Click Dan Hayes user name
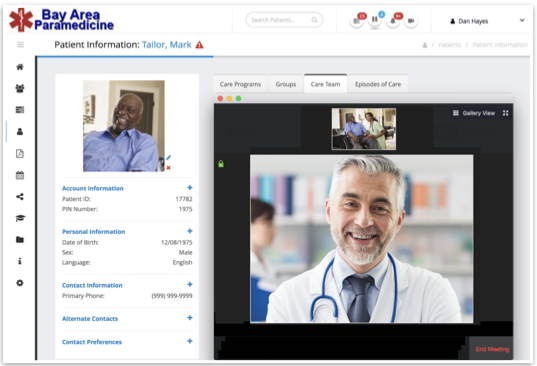 [x=473, y=21]
